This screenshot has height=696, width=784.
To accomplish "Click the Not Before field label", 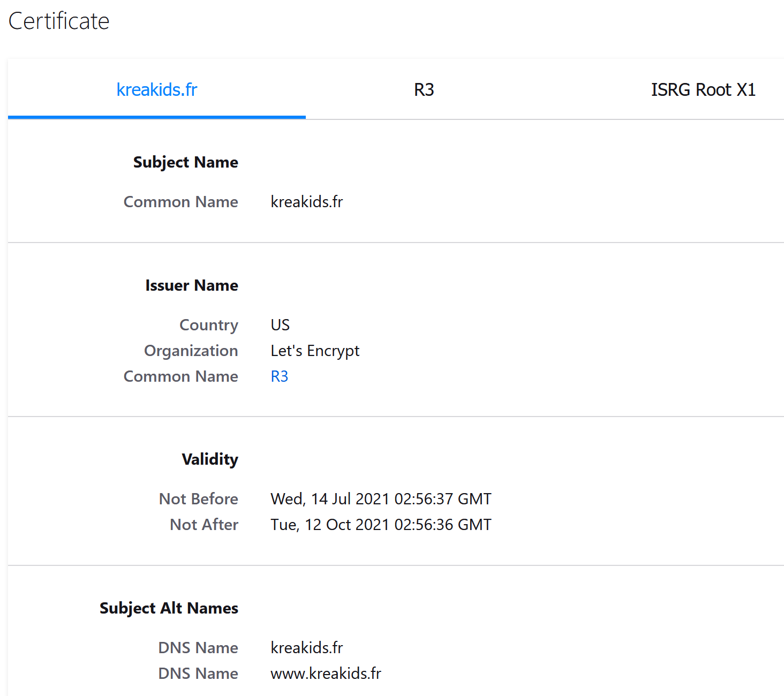I will click(x=198, y=499).
